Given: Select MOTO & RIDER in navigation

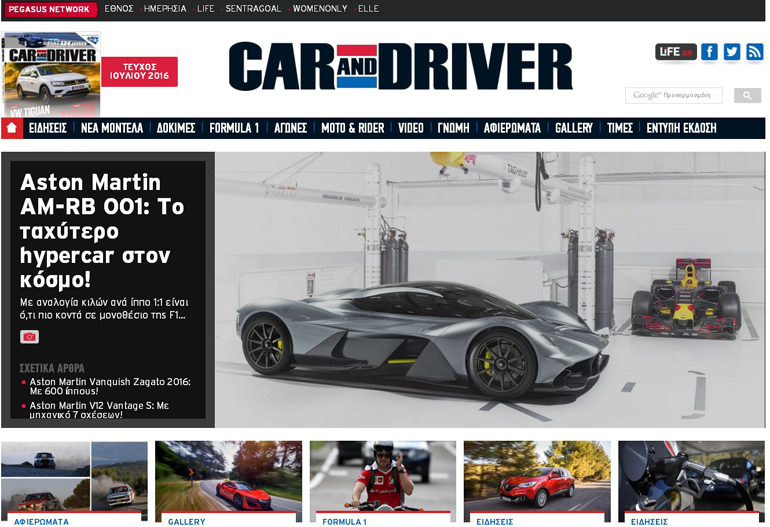Looking at the screenshot, I should (x=352, y=128).
